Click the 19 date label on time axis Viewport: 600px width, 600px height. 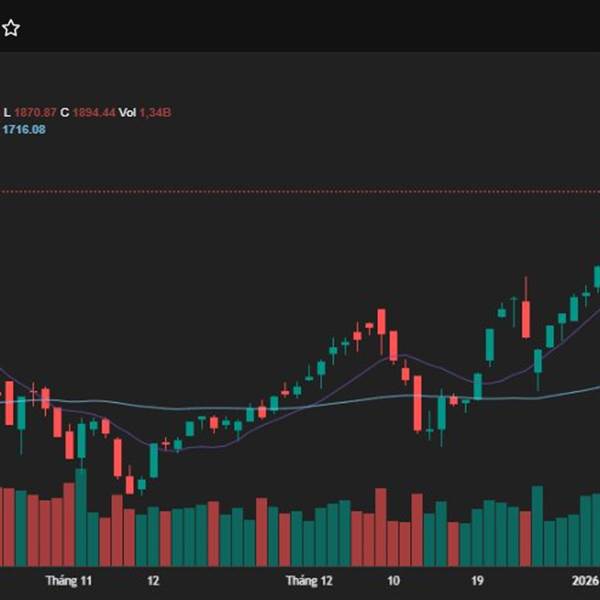(479, 580)
